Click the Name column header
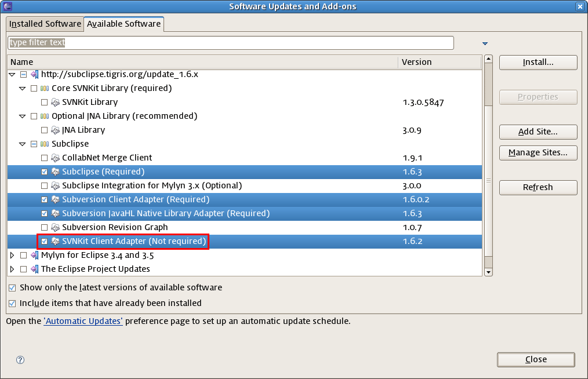The image size is (588, 379). coord(202,62)
